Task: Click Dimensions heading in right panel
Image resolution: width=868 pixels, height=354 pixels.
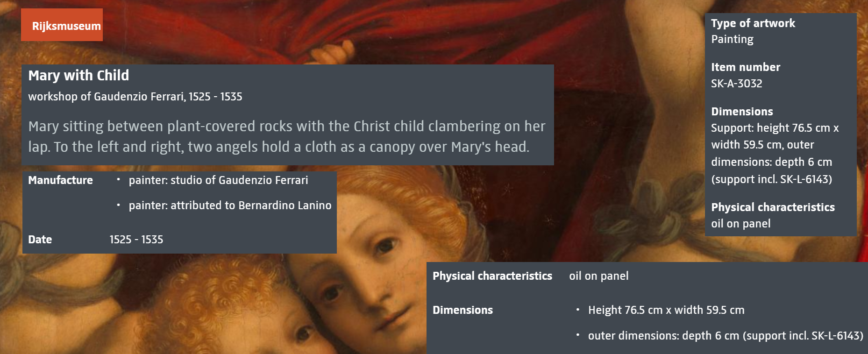Action: click(742, 112)
